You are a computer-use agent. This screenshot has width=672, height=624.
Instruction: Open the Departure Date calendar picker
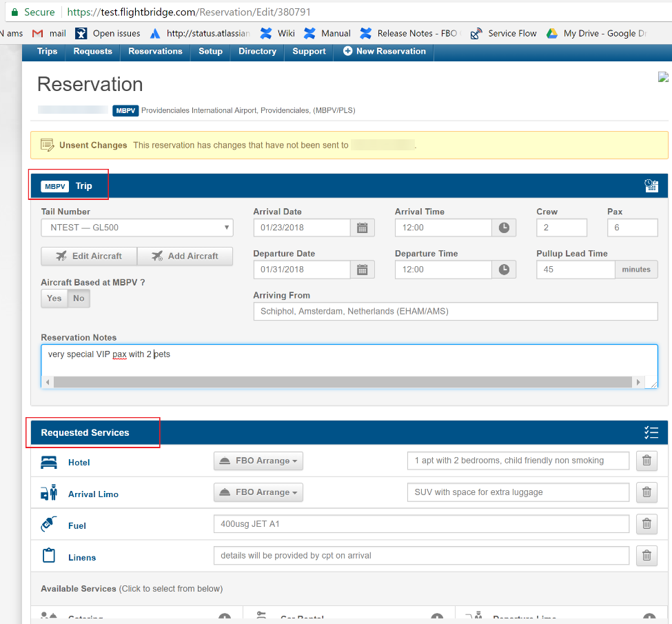coord(363,269)
